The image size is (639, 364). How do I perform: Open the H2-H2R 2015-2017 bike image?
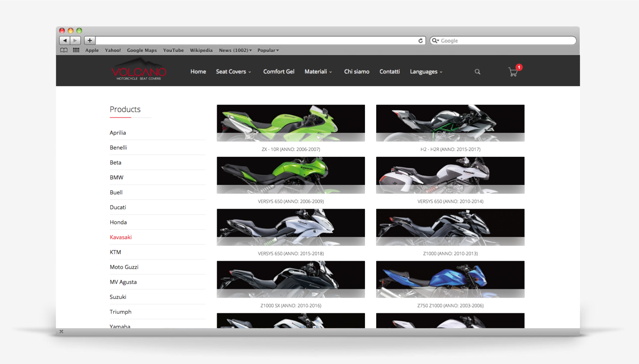point(450,123)
